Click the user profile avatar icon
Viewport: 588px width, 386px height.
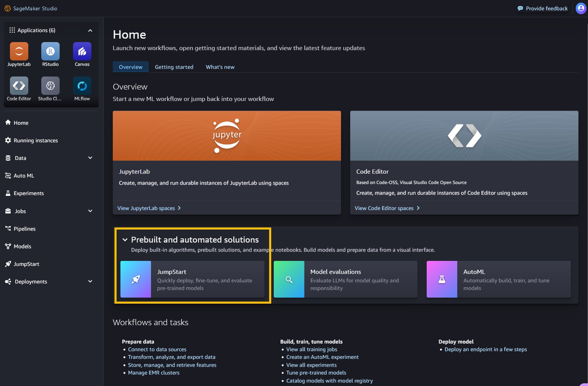coord(581,8)
